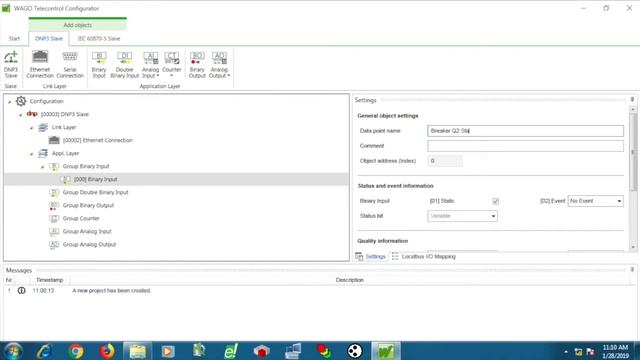The image size is (640, 360).
Task: Select Group Analog Input in tree
Action: (87, 231)
